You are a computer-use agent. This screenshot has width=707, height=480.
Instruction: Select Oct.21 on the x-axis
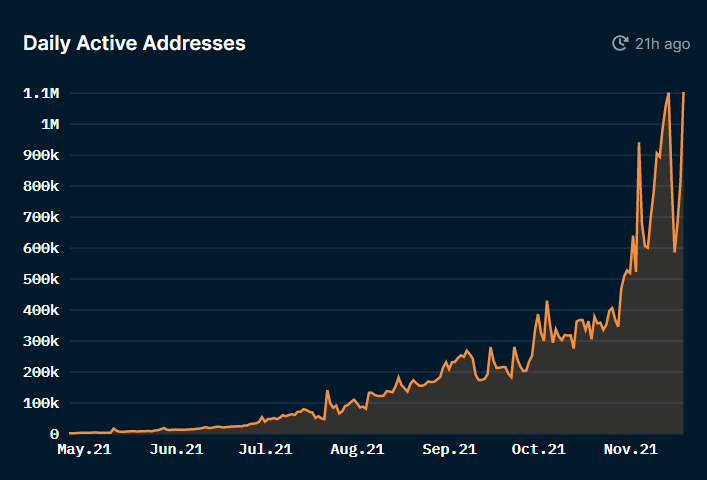tap(539, 451)
